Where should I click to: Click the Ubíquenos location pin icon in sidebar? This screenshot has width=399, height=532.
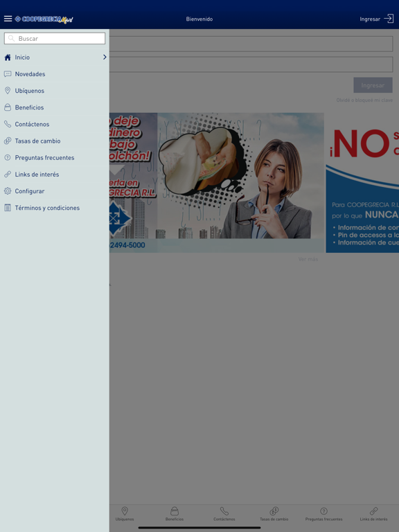coord(8,91)
